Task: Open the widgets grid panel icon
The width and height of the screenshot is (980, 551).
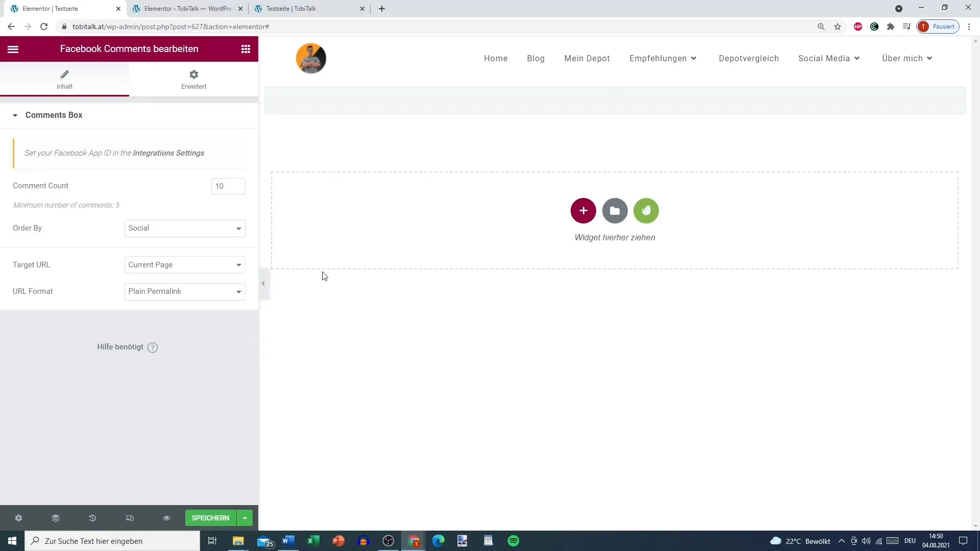Action: 246,49
